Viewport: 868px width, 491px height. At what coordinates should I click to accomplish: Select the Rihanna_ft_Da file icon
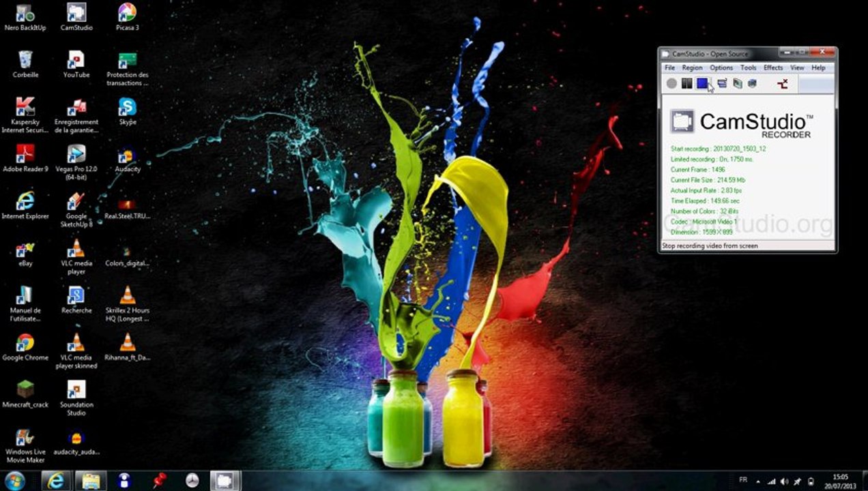pos(128,346)
